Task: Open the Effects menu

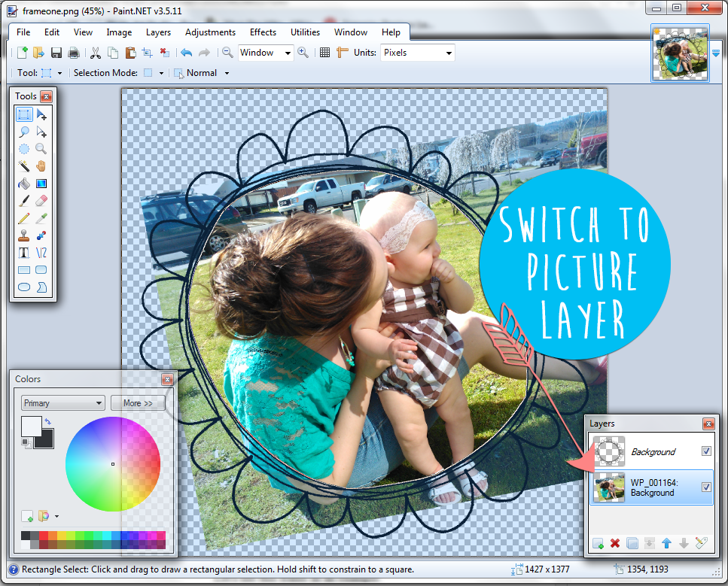Action: [x=262, y=32]
